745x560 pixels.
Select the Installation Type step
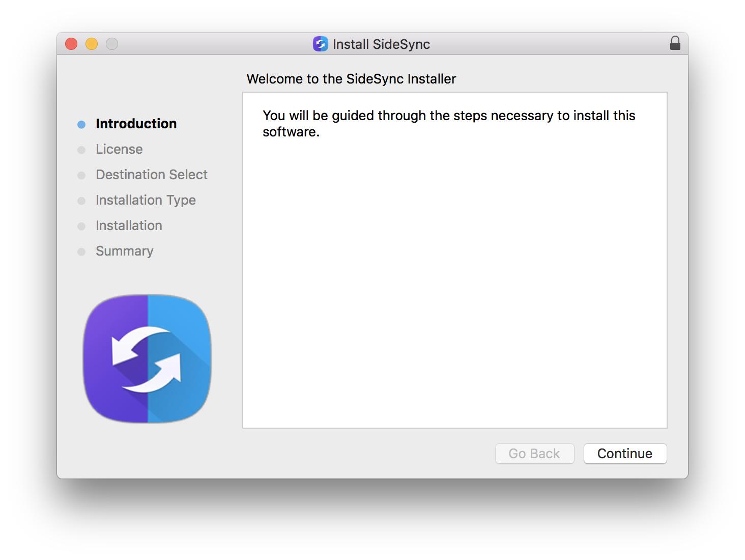pos(146,200)
